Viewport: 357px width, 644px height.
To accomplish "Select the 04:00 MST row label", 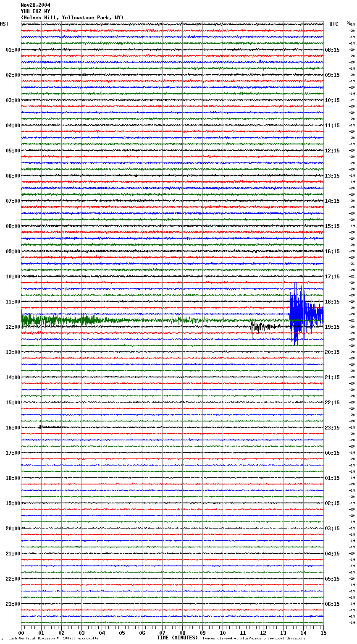I will coord(13,126).
